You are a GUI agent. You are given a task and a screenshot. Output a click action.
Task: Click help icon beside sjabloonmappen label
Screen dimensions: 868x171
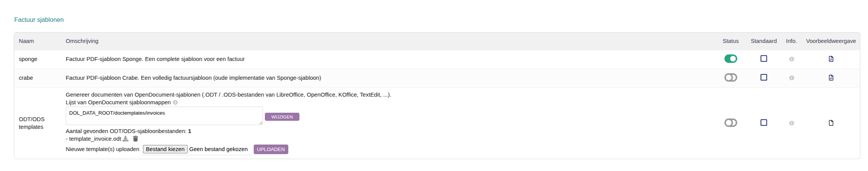coord(175,102)
